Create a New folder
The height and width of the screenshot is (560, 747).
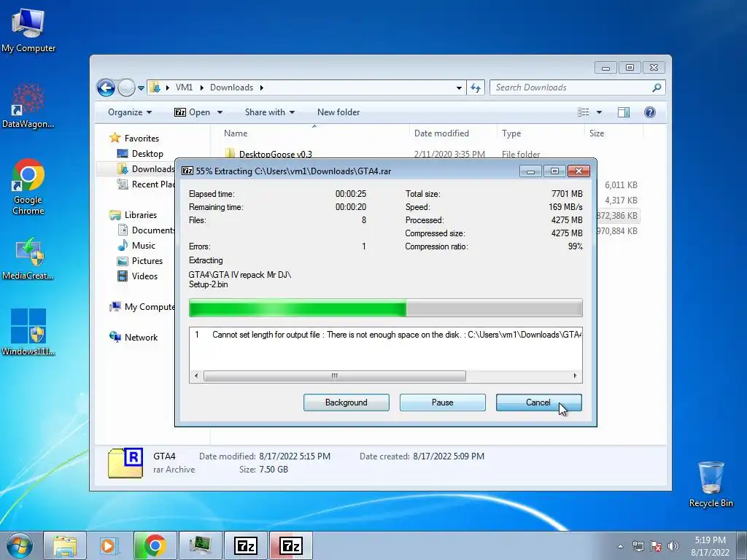(338, 112)
